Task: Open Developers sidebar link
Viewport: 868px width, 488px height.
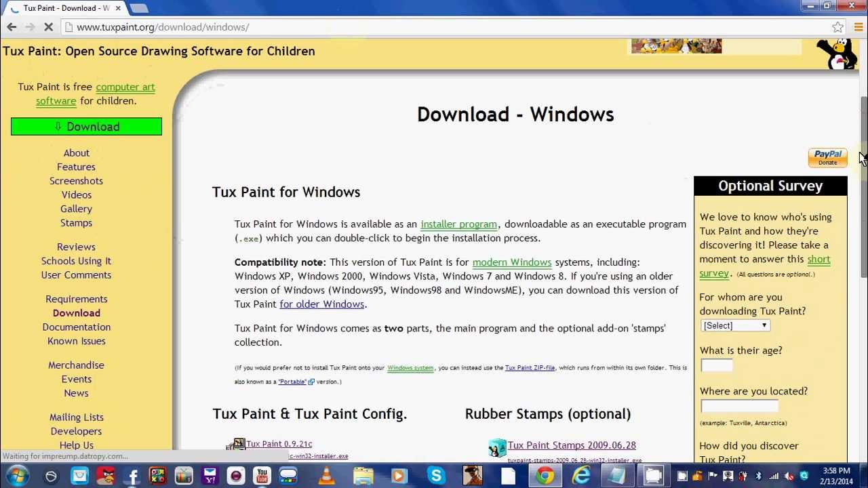Action: point(76,431)
